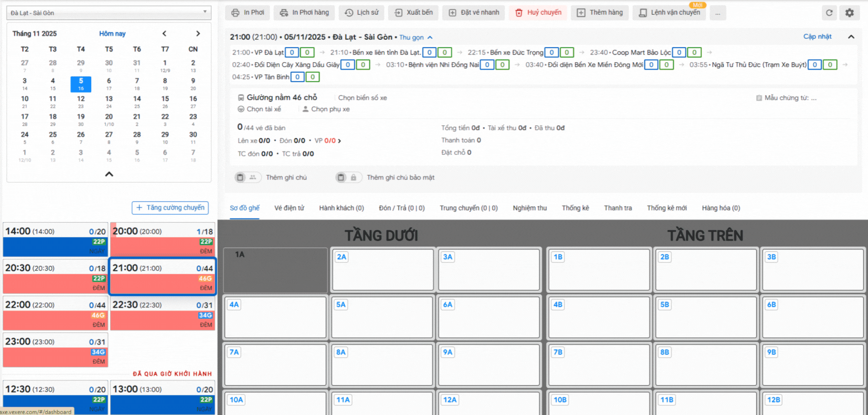Switch to the Vé điện tử tab

pyautogui.click(x=289, y=208)
